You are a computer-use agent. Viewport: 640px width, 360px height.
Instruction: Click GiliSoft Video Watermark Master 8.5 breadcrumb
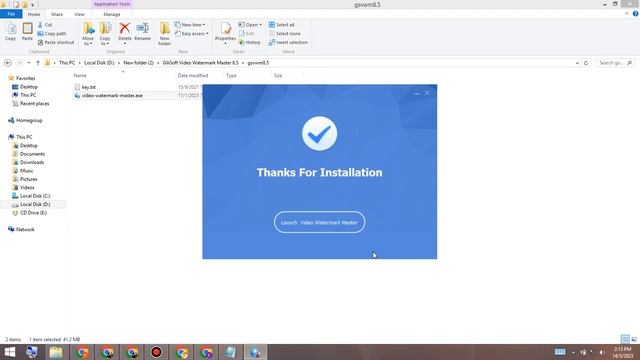tap(200, 63)
